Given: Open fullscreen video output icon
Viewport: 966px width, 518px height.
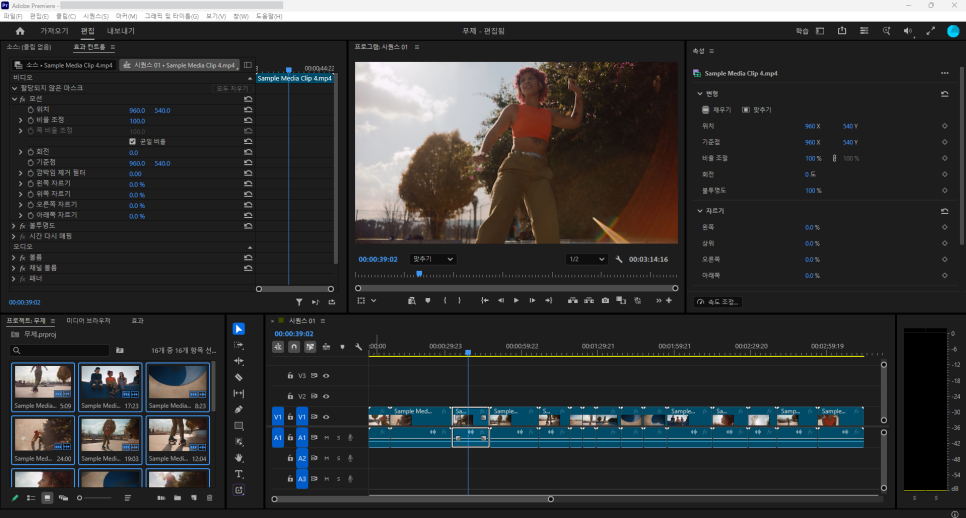Looking at the screenshot, I should 930,31.
